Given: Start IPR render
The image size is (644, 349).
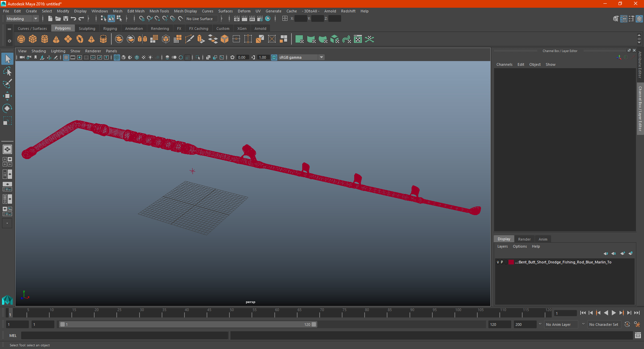Looking at the screenshot, I should point(252,19).
